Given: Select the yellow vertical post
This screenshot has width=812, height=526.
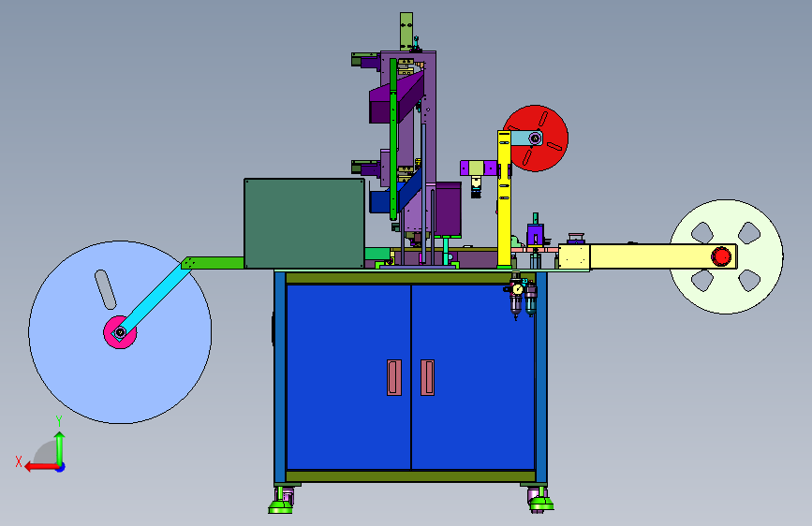Looking at the screenshot, I should click(505, 199).
